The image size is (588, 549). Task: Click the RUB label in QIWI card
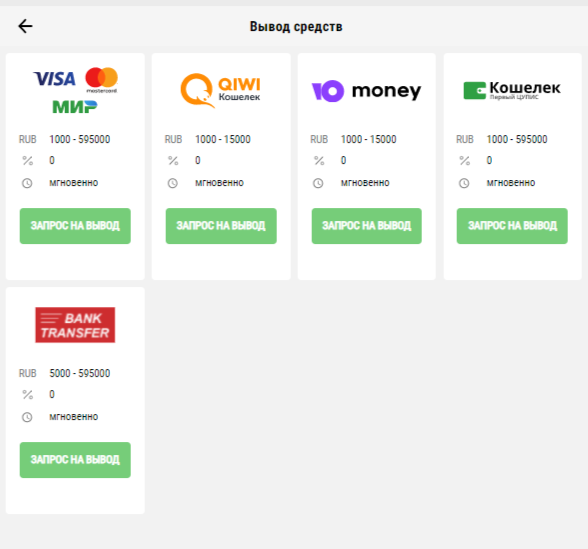click(173, 140)
